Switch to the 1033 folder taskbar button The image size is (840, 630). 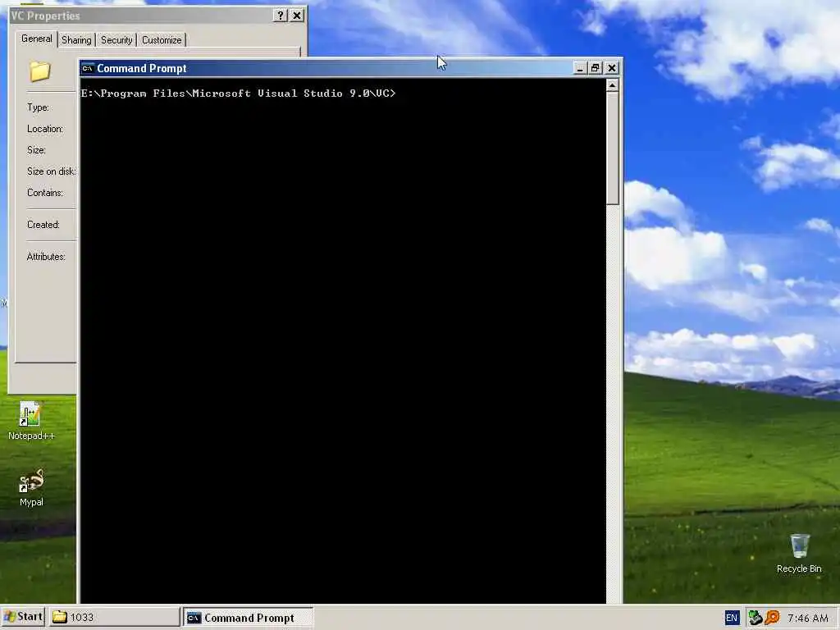point(114,617)
